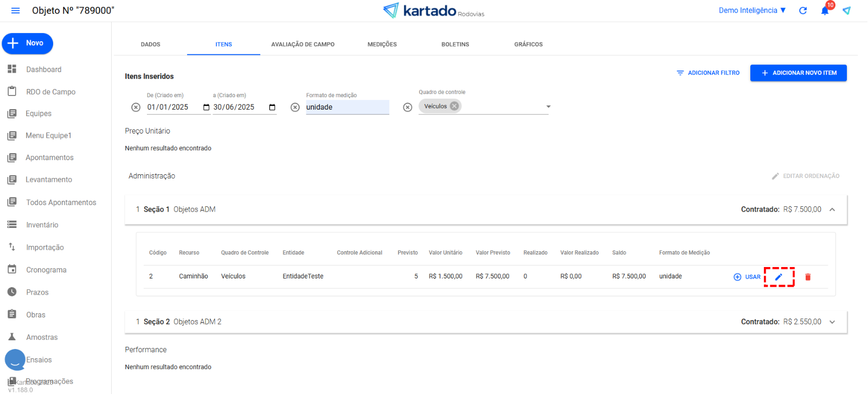Open the notifications bell
Screen dimensions: 868x400
pos(825,11)
